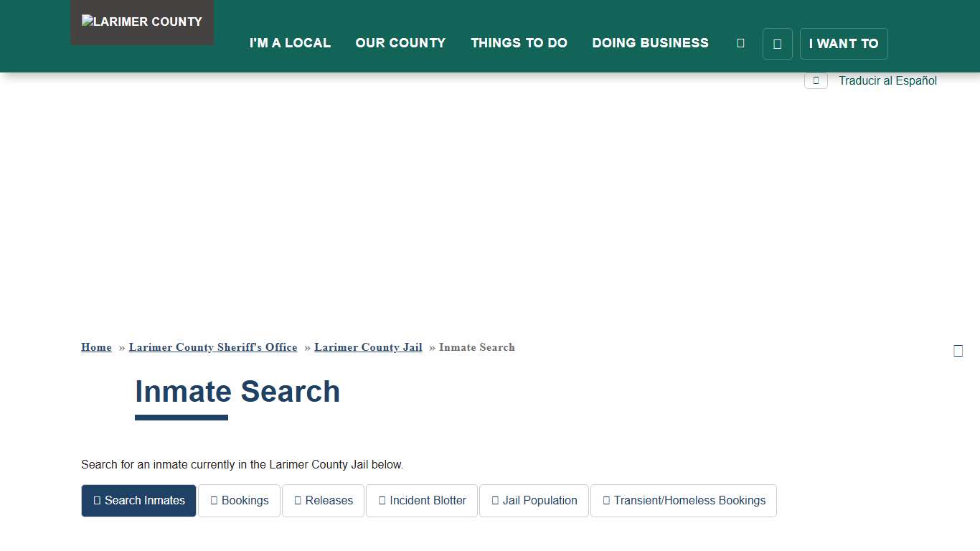The width and height of the screenshot is (980, 551).
Task: Follow the Traducir al Español link
Action: coord(887,80)
